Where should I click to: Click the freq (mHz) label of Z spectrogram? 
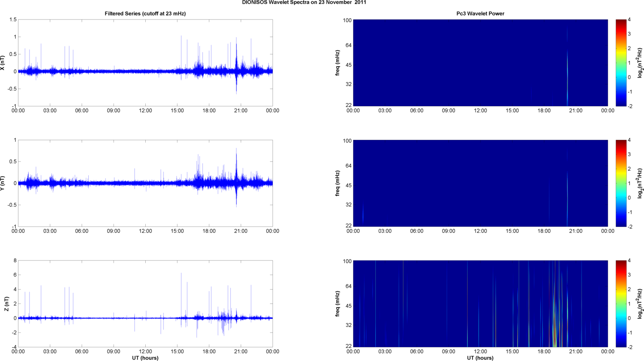pyautogui.click(x=338, y=304)
